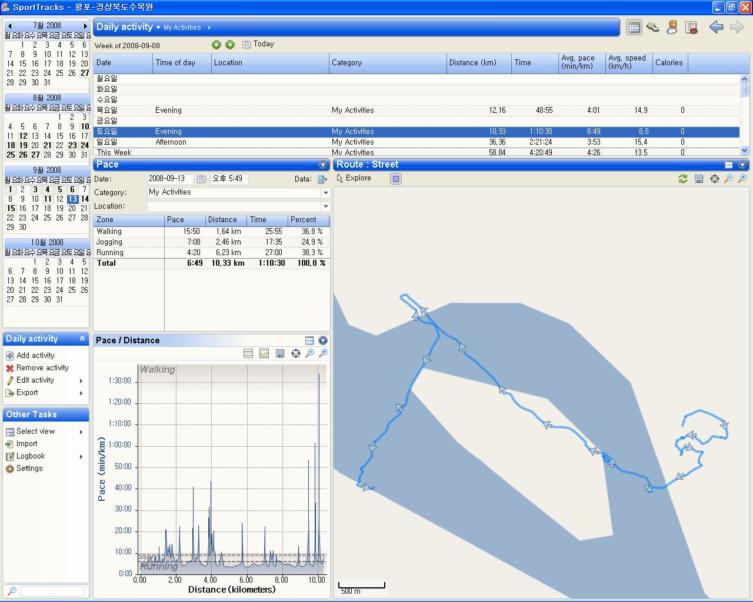Sort by Time of day column header

[182, 63]
